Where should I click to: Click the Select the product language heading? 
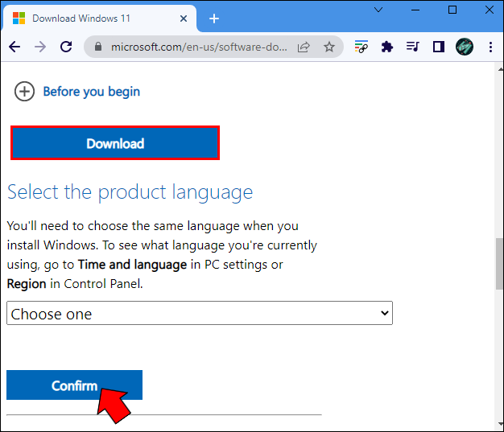130,192
